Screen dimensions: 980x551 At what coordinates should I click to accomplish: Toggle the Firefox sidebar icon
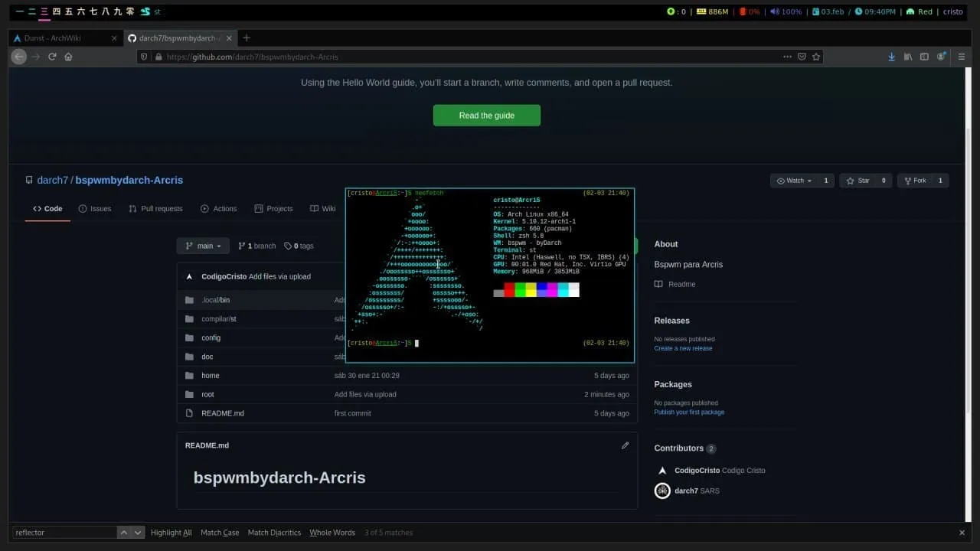point(924,57)
